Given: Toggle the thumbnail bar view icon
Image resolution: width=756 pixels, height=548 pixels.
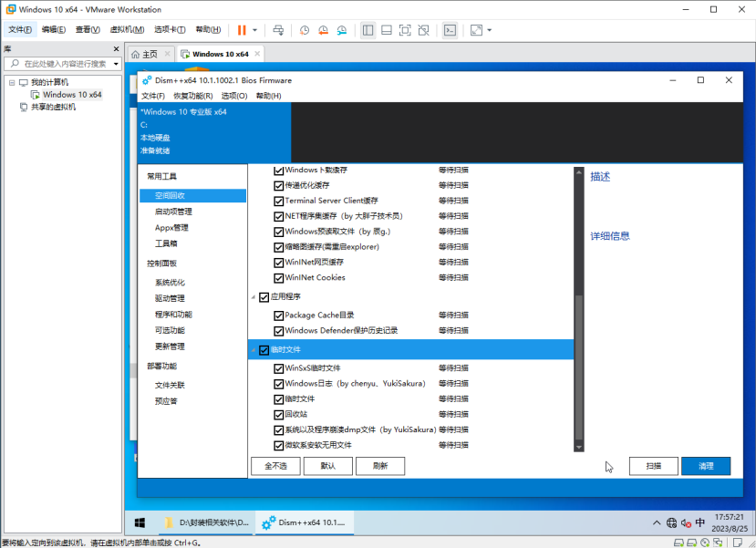Looking at the screenshot, I should click(x=386, y=30).
